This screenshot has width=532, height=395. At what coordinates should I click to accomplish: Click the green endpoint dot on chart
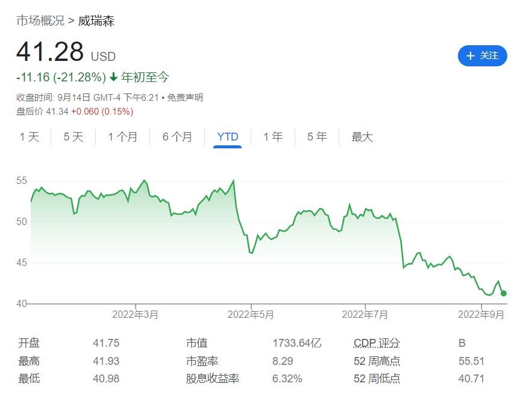click(x=504, y=293)
